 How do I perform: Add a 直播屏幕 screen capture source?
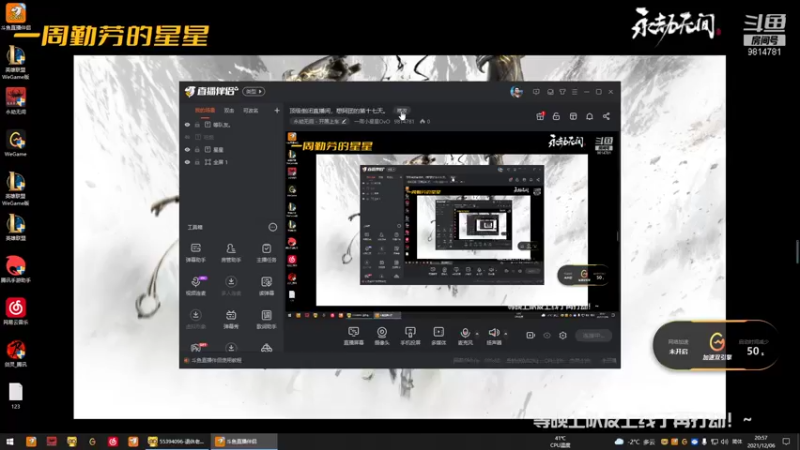coord(354,336)
